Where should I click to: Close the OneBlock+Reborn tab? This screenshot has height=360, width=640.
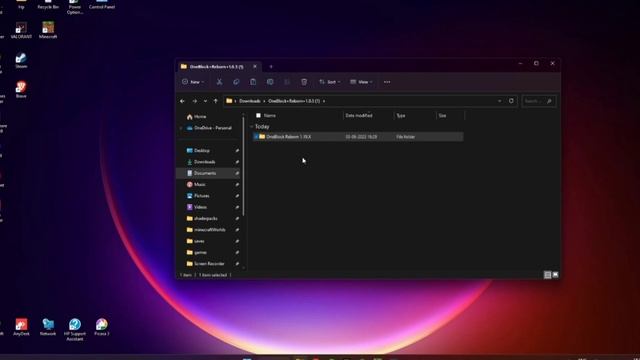coord(255,67)
